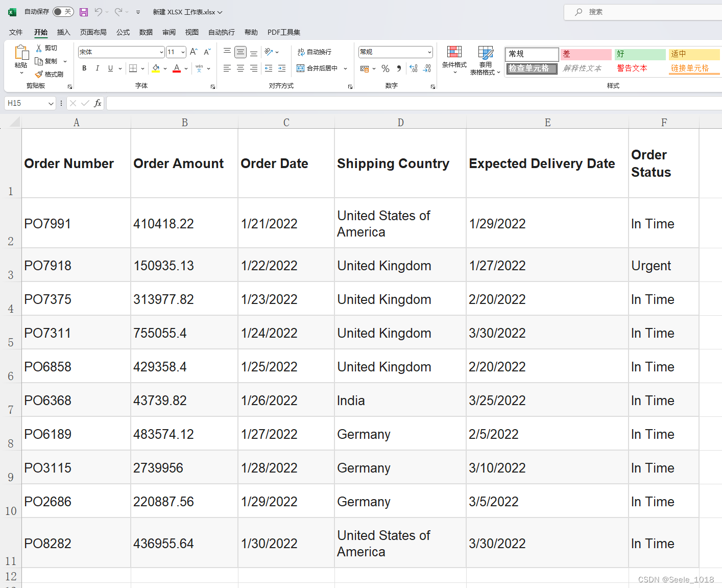Image resolution: width=722 pixels, height=588 pixels.
Task: Click the Redo arrow icon
Action: point(118,12)
